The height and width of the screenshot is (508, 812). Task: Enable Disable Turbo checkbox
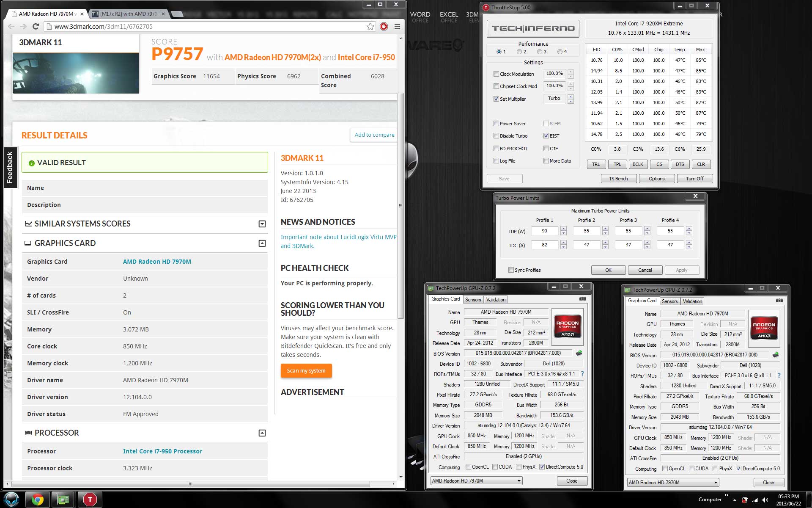tap(496, 136)
